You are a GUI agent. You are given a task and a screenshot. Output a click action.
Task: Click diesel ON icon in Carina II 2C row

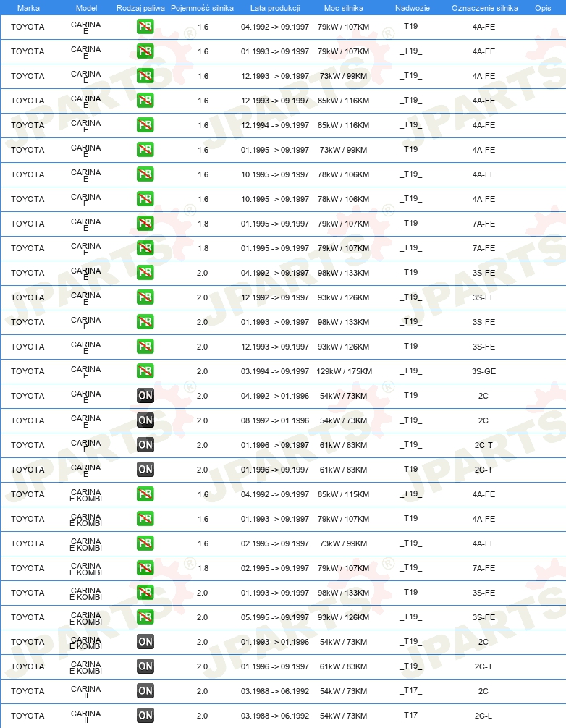pos(145,691)
